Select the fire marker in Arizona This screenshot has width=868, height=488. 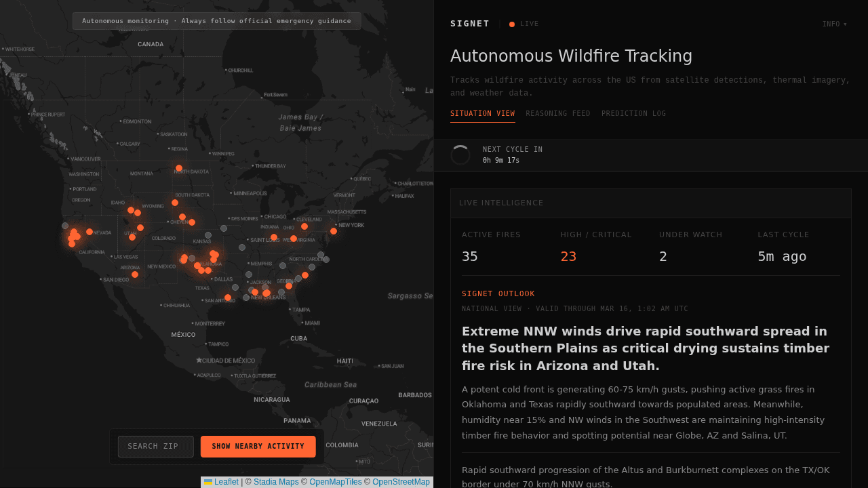(135, 274)
